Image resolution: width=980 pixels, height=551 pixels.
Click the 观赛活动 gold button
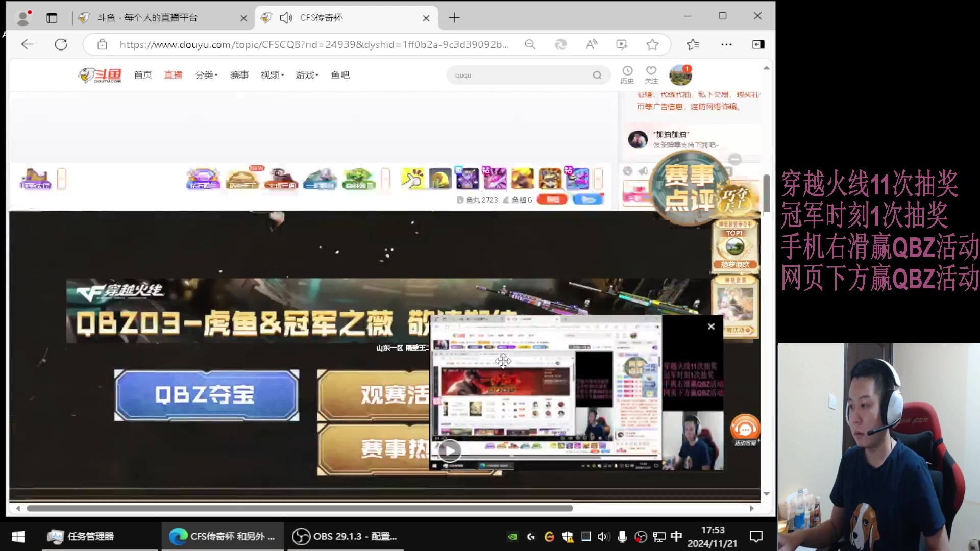[374, 395]
